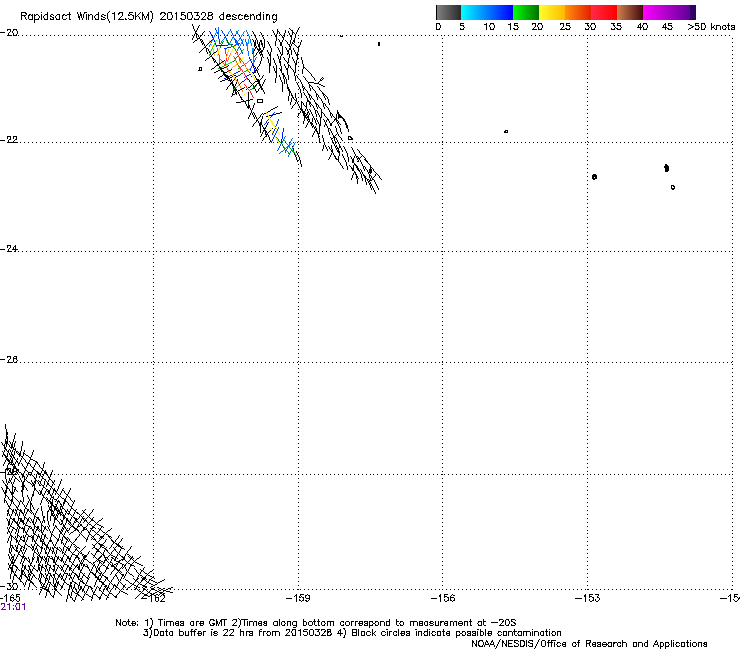The height and width of the screenshot is (650, 740).
Task: Click the '-26' latitude axis label
Action: click(x=9, y=360)
